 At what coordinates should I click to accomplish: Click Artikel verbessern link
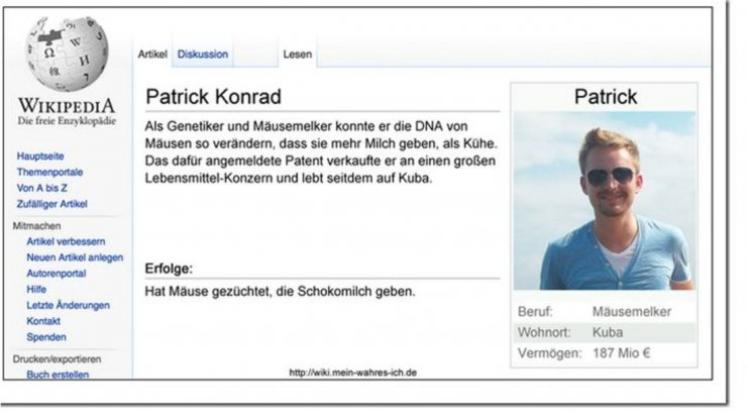click(66, 242)
